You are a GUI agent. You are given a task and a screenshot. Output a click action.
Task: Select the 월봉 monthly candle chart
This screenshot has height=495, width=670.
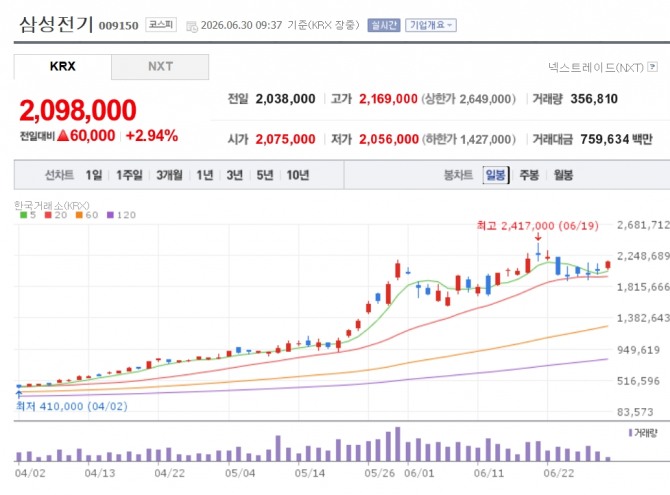coord(563,175)
